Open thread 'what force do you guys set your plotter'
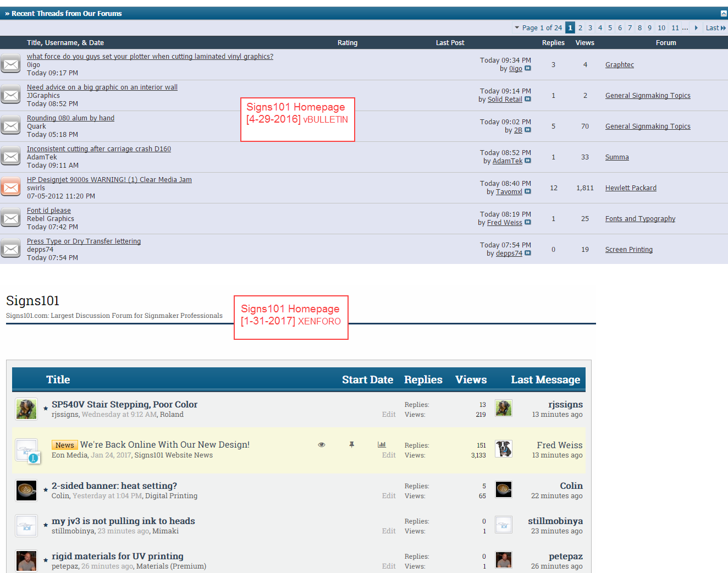Image resolution: width=728 pixels, height=573 pixels. click(150, 56)
